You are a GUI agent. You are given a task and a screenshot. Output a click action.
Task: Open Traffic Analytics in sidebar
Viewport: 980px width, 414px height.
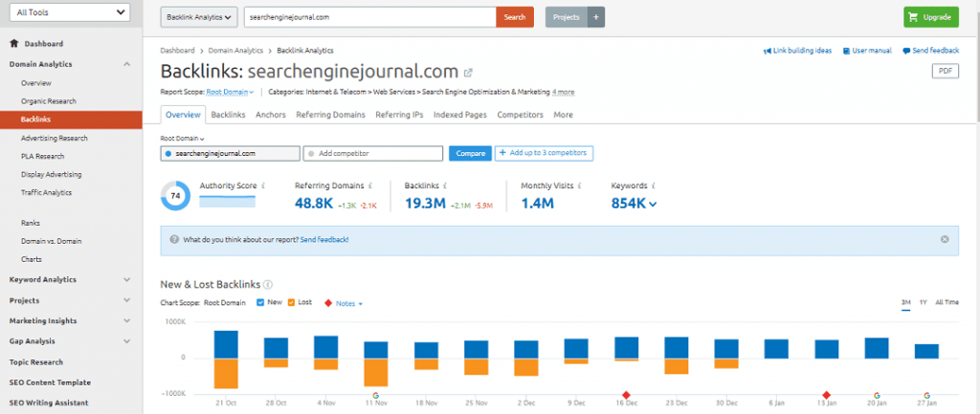[x=46, y=193]
